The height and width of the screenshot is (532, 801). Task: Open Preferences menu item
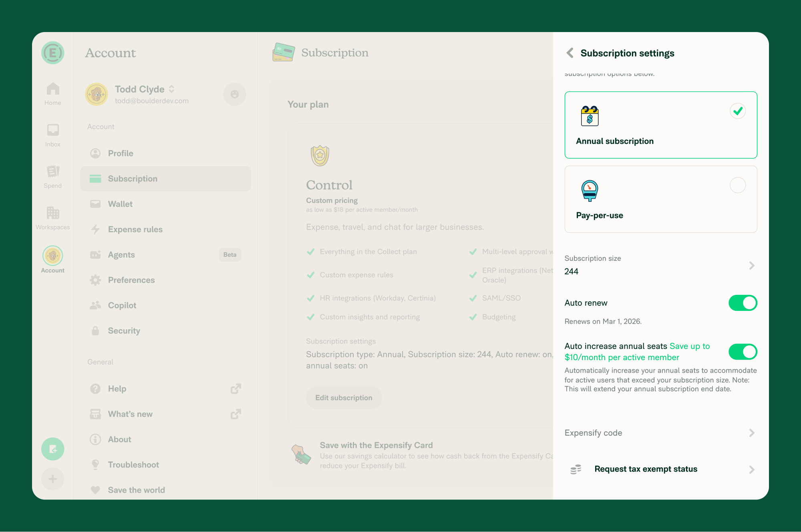pos(166,280)
